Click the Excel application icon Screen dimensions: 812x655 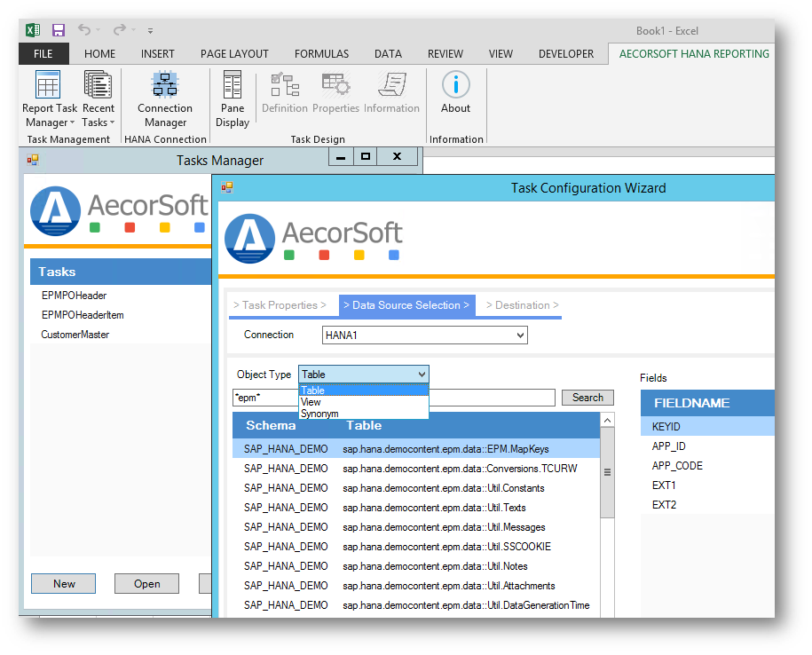point(33,30)
